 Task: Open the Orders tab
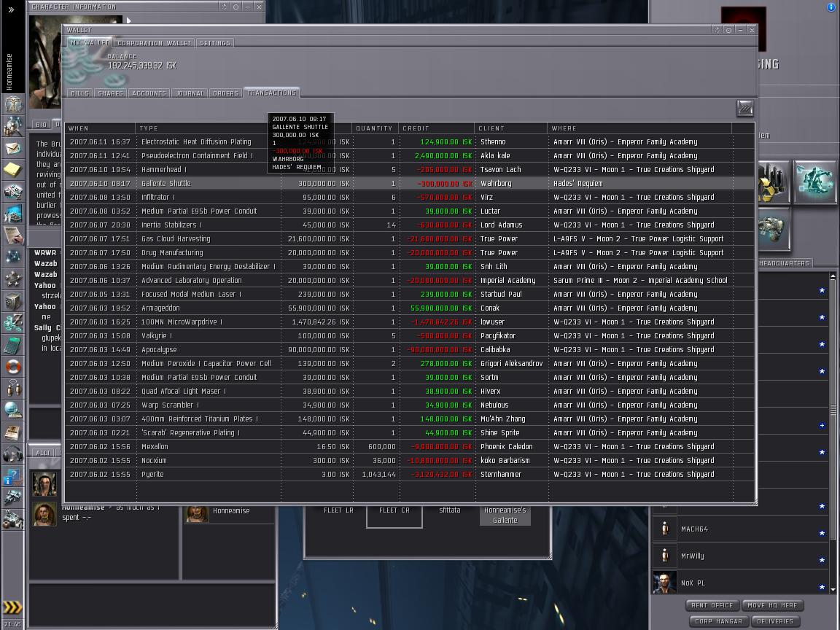(225, 93)
